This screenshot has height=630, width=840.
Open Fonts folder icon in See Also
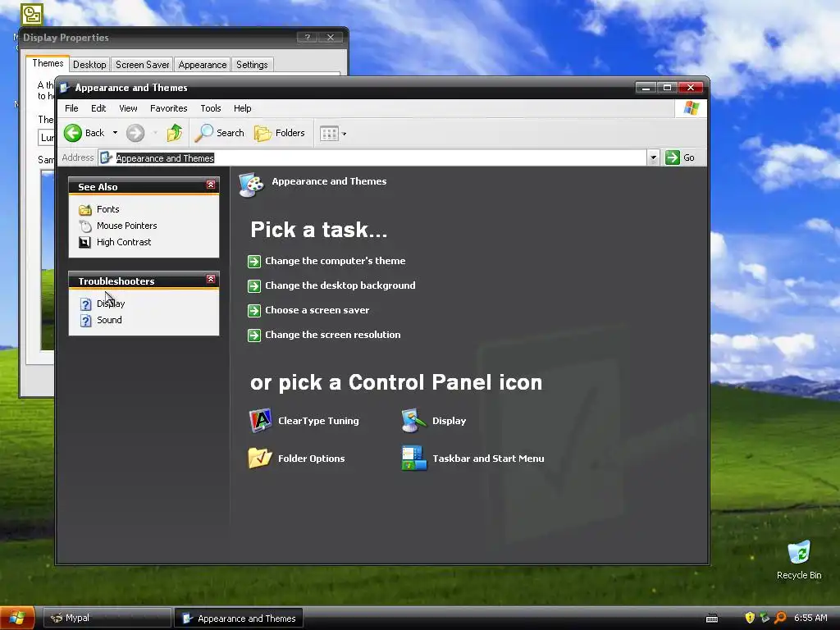click(x=85, y=209)
